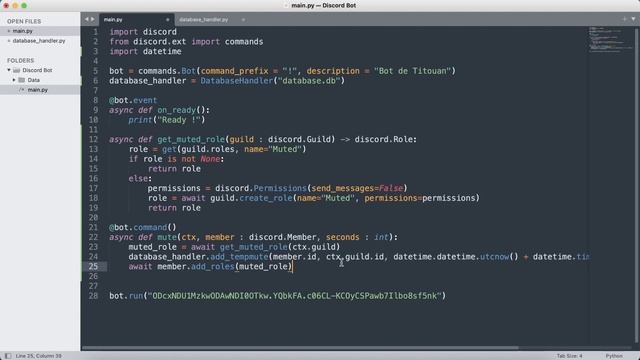Click the bot token string on line 28
The image size is (640, 360).
(x=295, y=296)
